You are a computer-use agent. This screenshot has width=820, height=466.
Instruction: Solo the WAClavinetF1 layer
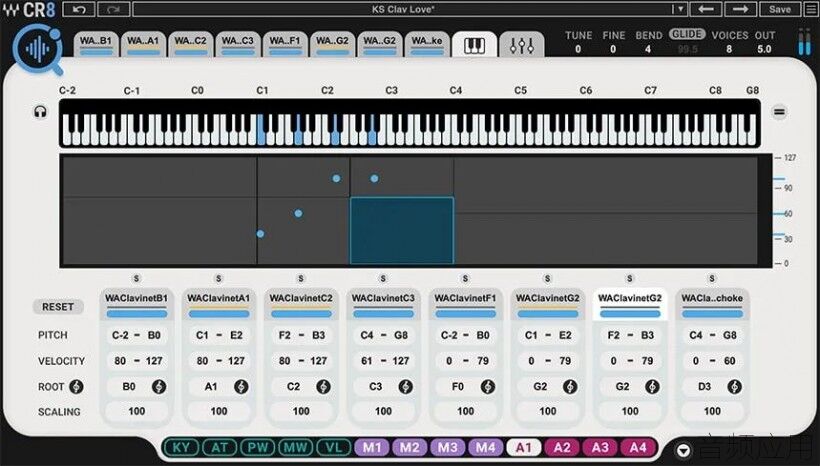[465, 279]
